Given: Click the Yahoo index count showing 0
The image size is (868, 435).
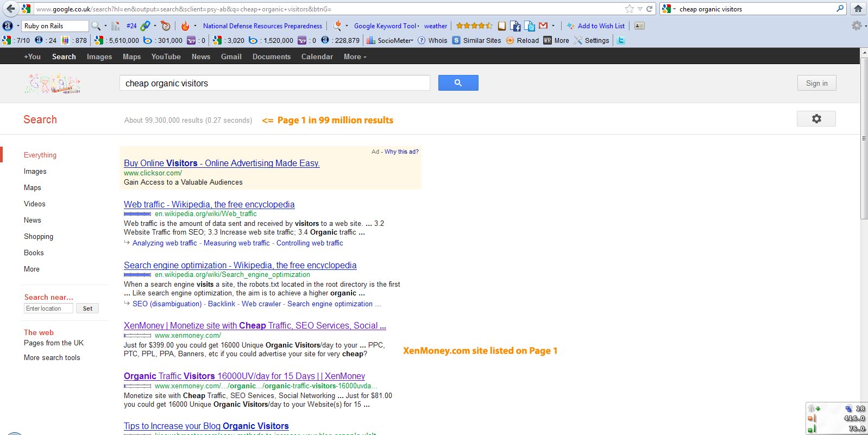Looking at the screenshot, I should [x=196, y=40].
